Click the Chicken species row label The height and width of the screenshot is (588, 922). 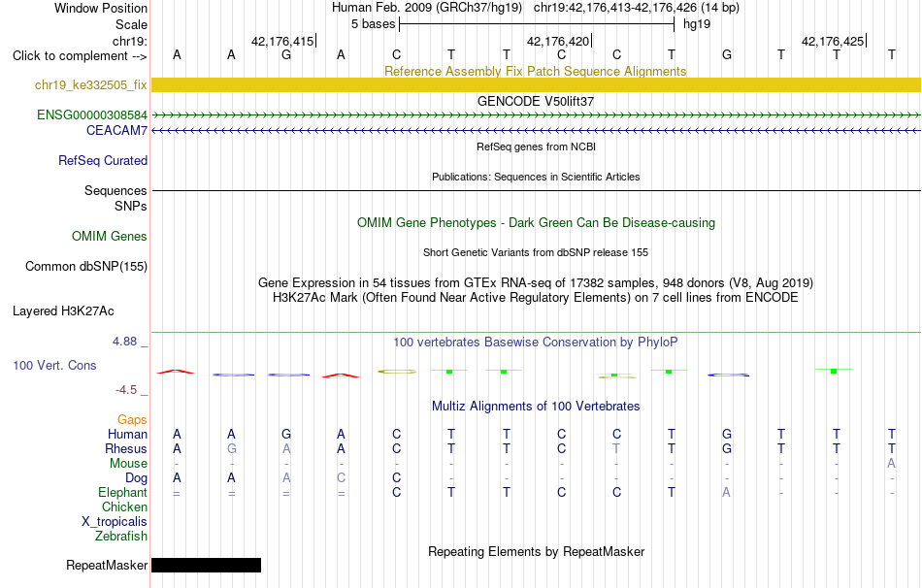tap(124, 506)
